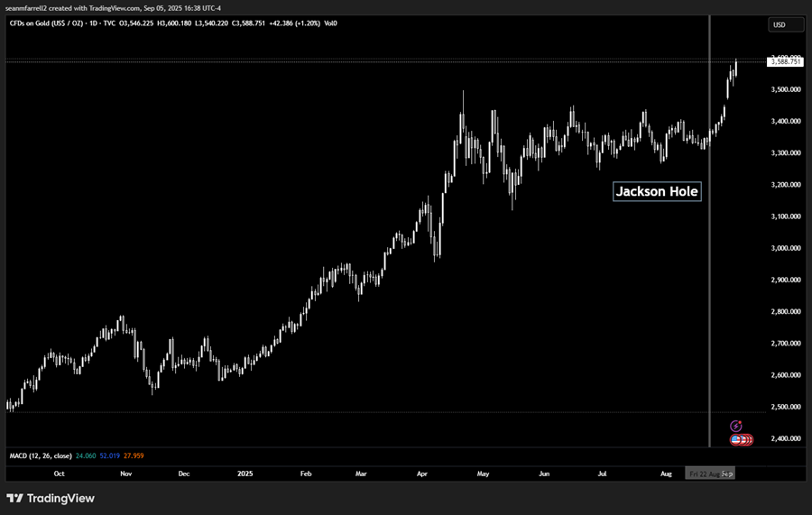Select the vertical line at Jackson Hole

point(709,271)
